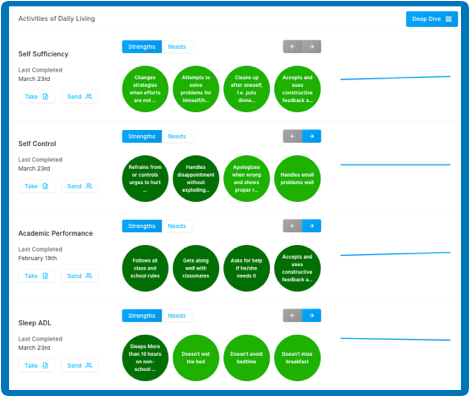The image size is (470, 397).
Task: Open Deep Dive view
Action: pyautogui.click(x=432, y=19)
